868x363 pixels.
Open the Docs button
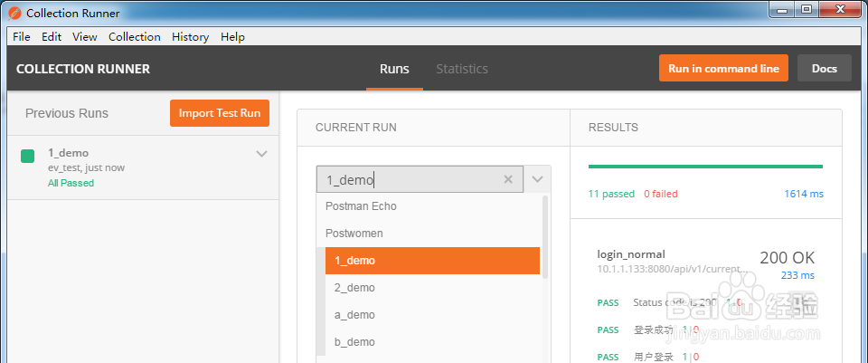point(825,68)
